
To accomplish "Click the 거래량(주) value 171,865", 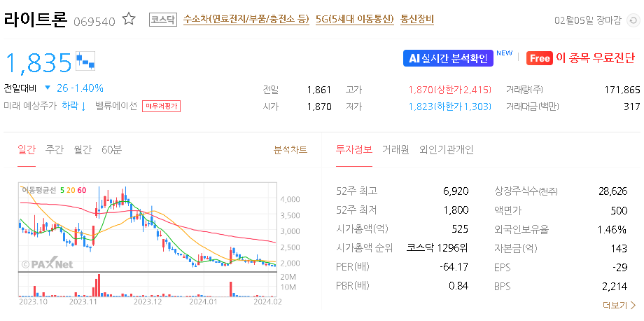I will point(622,90).
